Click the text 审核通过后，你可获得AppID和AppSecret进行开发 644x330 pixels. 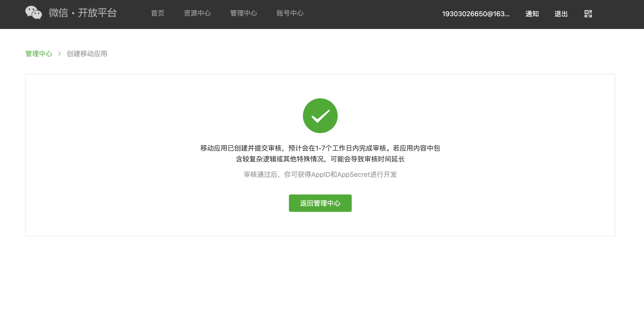tap(320, 174)
